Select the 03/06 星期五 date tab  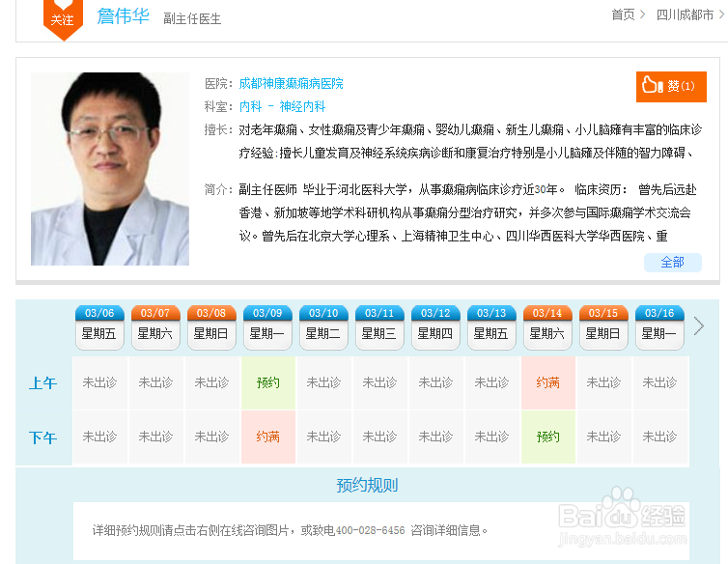[99, 326]
